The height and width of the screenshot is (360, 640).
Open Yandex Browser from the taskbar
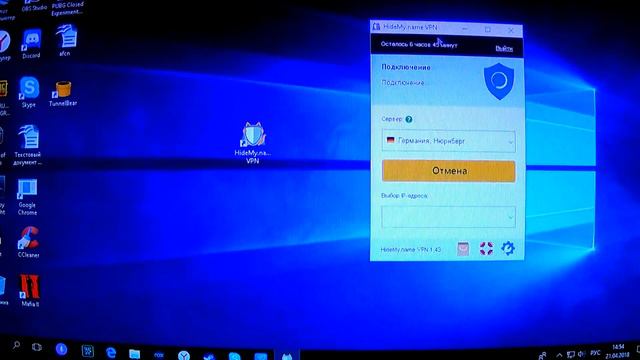pos(184,355)
